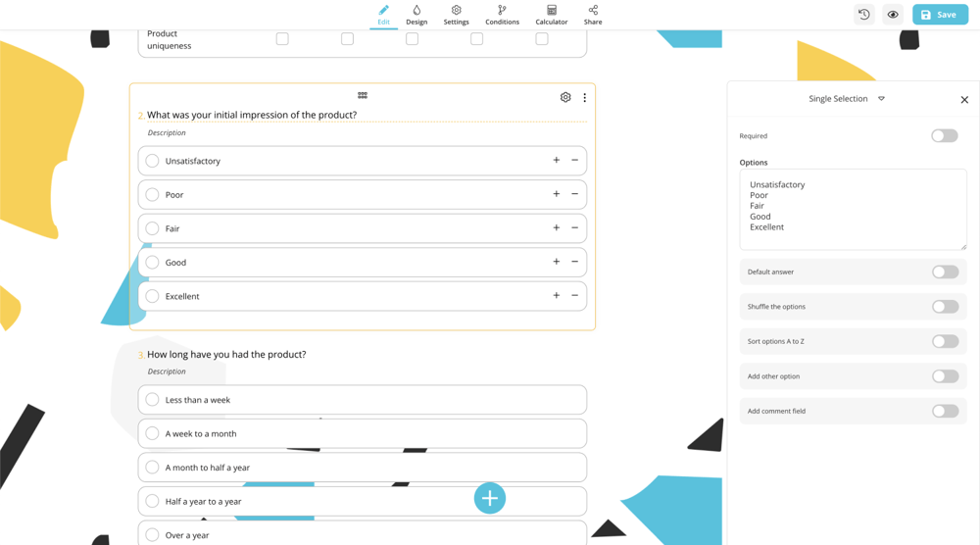Enable the Required toggle
The image size is (980, 545).
point(944,136)
